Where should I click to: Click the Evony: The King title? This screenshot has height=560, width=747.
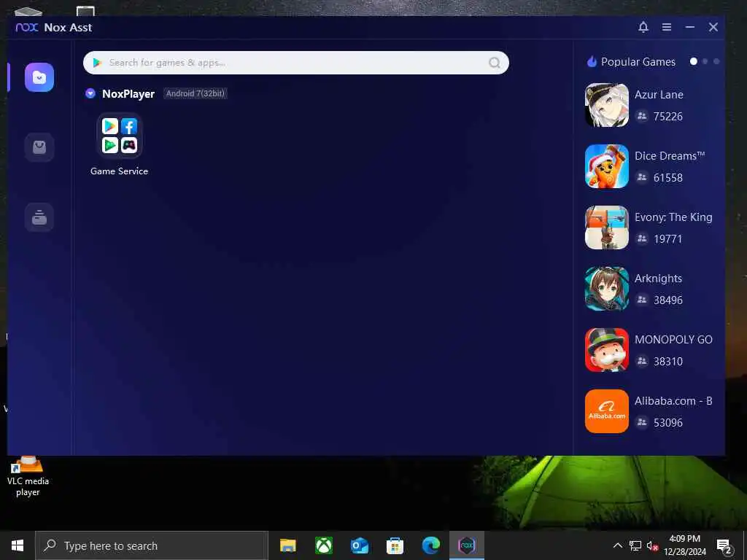point(673,217)
